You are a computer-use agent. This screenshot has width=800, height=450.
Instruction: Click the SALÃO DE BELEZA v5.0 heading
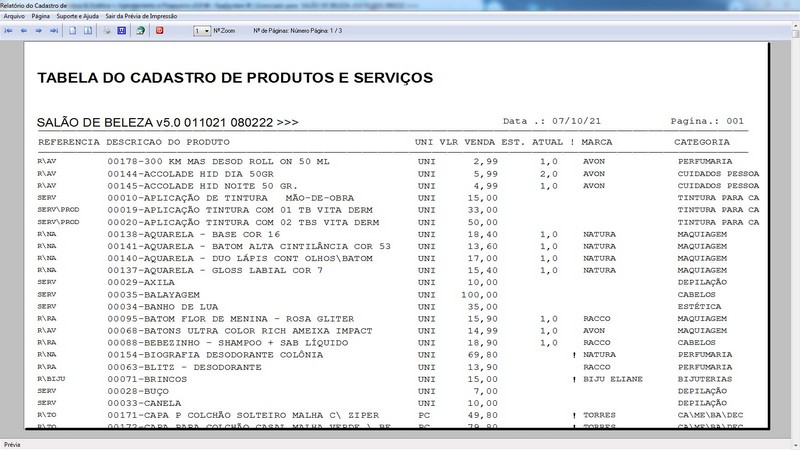point(167,122)
